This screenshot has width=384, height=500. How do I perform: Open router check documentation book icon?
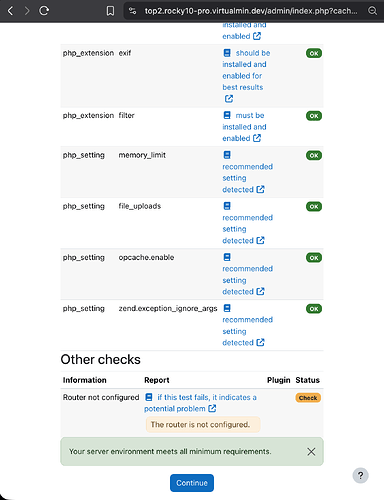(x=149, y=397)
